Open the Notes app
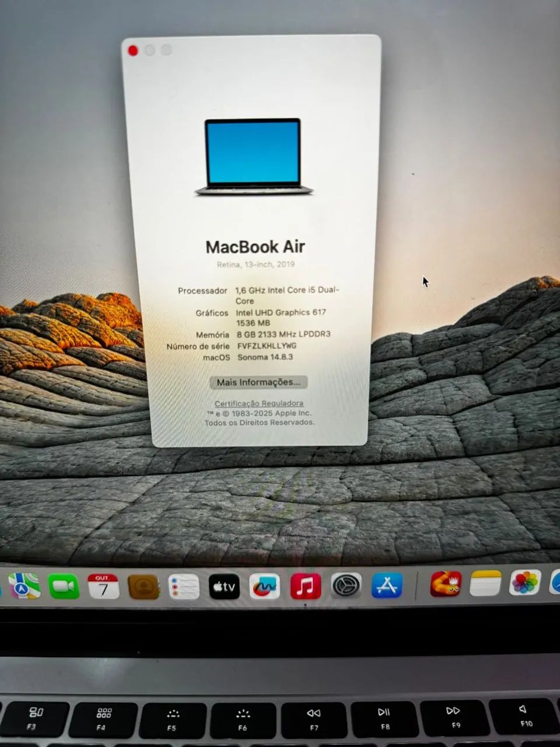 coord(485,583)
